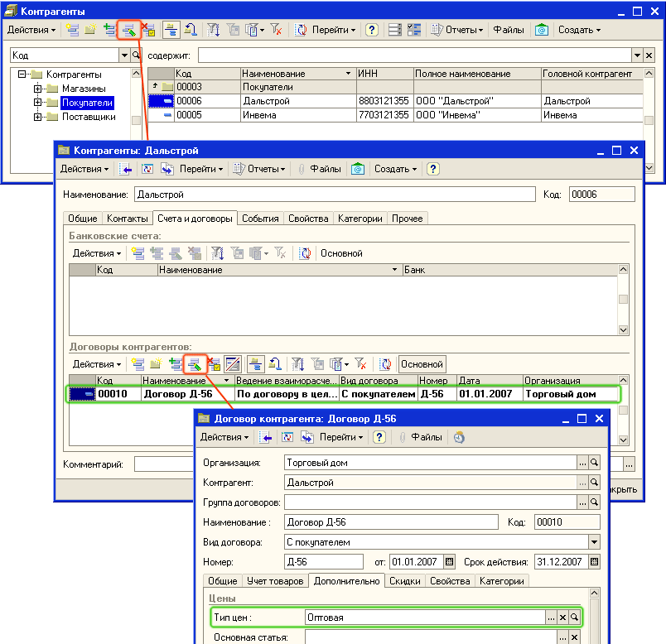Viewport: 666px width, 644px height.
Task: Click the add account icon in Банковские счета toolbar
Action: pyautogui.click(x=138, y=253)
